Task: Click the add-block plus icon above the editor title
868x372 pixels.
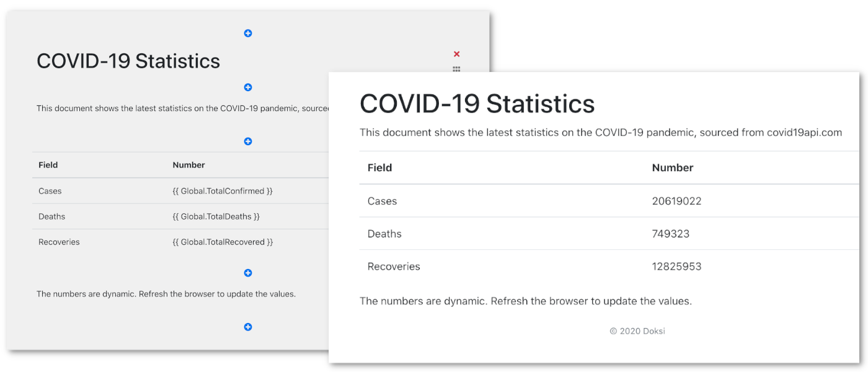Action: pos(248,33)
